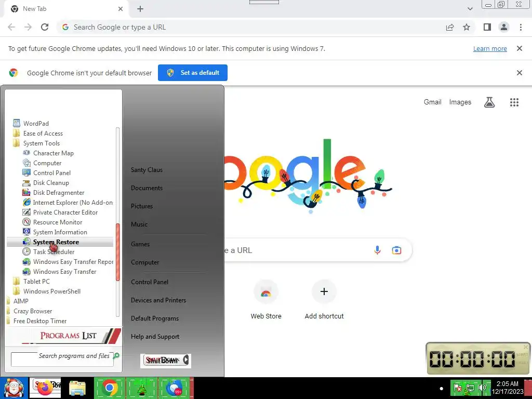
Task: Open the Shut Down options arrow
Action: click(x=186, y=360)
